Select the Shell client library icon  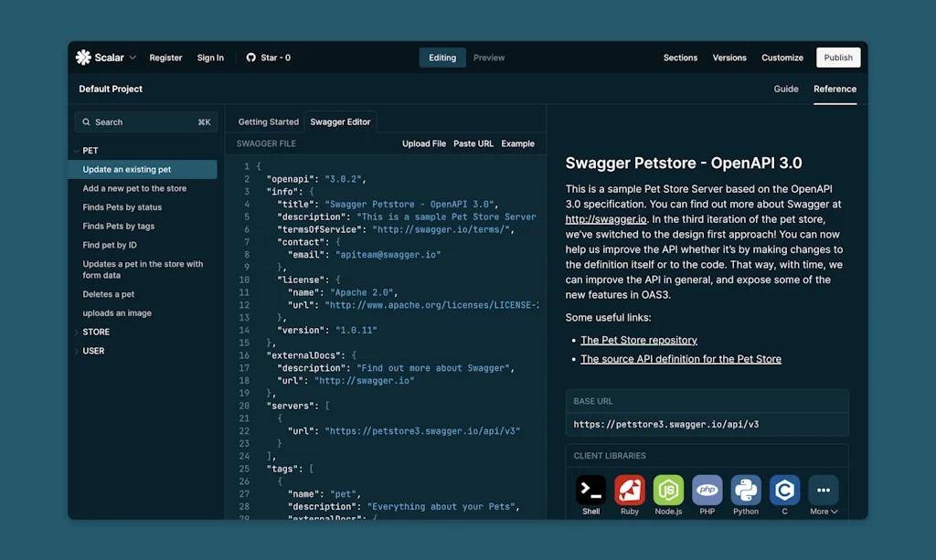click(590, 491)
